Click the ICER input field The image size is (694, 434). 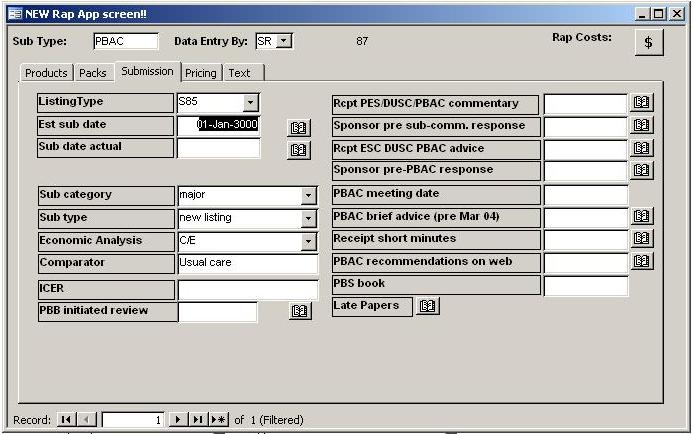(x=247, y=289)
